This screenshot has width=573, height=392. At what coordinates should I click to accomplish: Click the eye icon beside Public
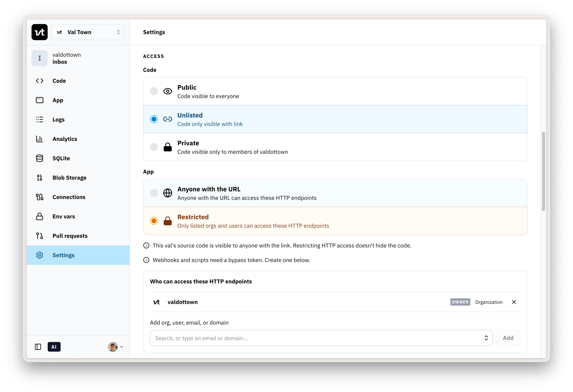point(168,91)
